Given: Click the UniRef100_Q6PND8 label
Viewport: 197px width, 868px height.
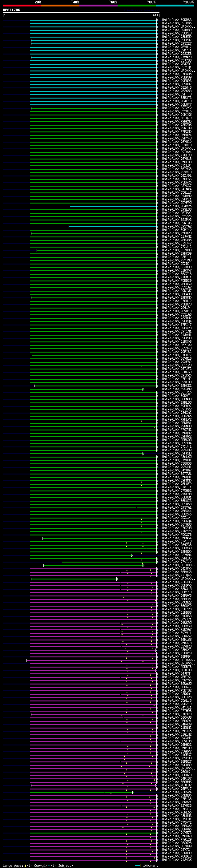Looking at the screenshot, I should pyautogui.click(x=177, y=399).
